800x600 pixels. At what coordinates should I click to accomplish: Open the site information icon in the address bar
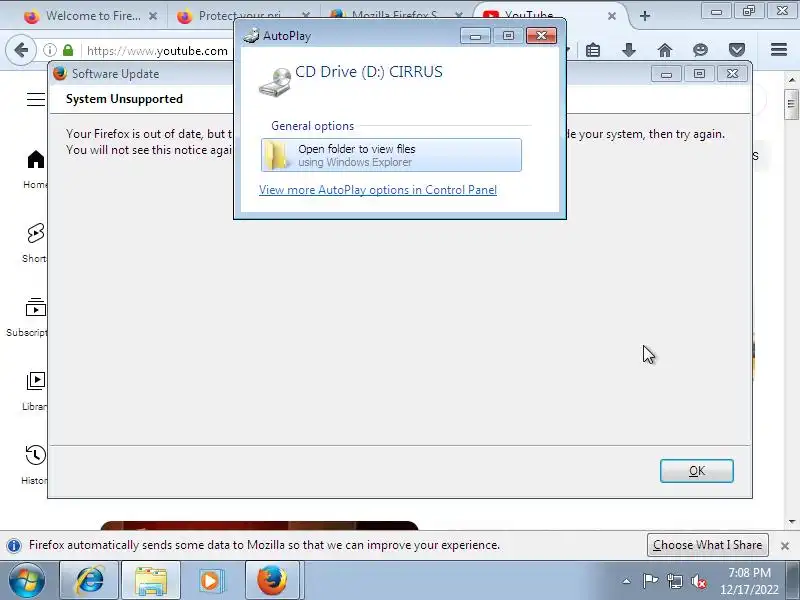click(49, 51)
